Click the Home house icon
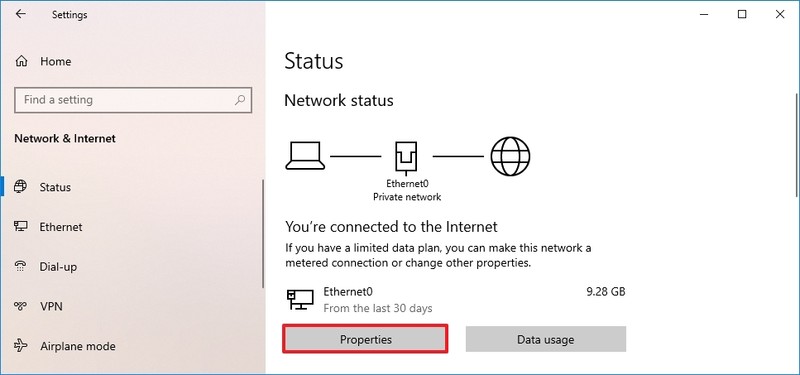This screenshot has height=375, width=800. coord(21,61)
